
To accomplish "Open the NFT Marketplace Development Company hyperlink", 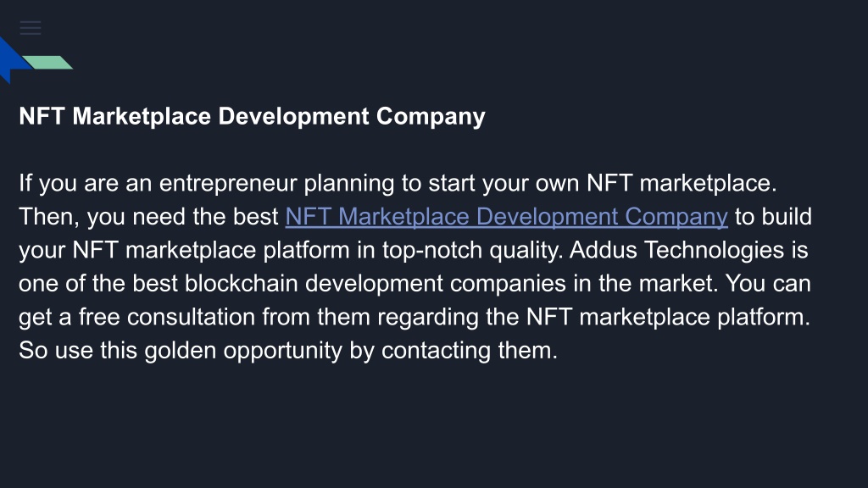I will point(506,216).
